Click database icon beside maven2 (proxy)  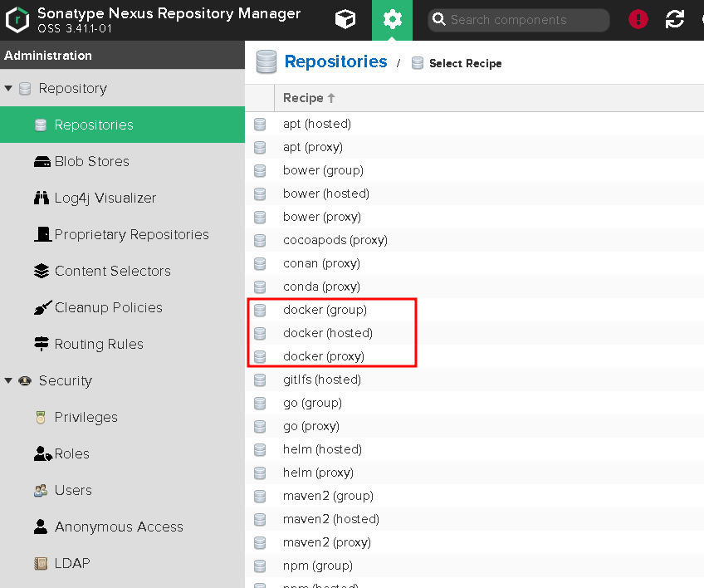point(260,542)
